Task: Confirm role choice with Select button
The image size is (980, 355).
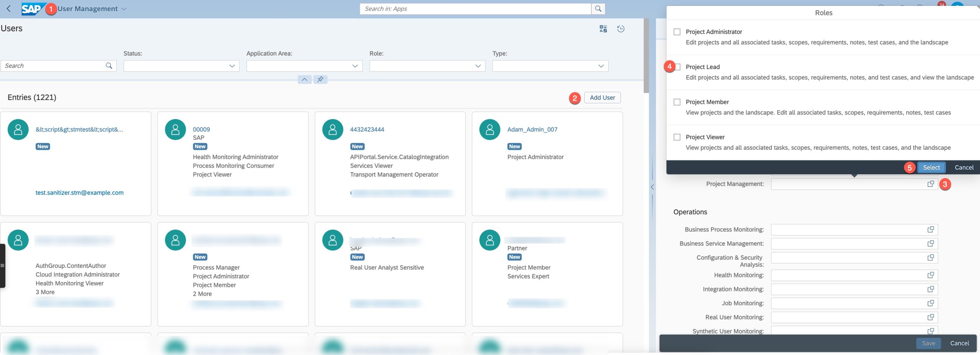Action: (931, 168)
